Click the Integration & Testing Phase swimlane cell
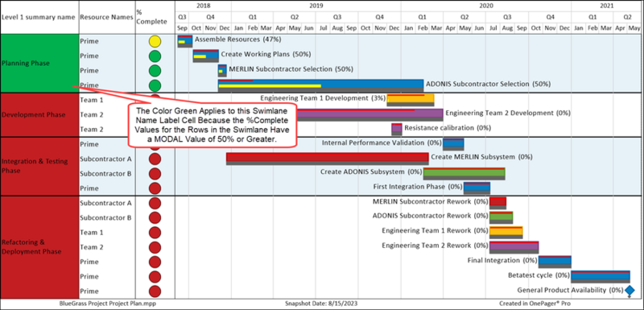 point(39,167)
